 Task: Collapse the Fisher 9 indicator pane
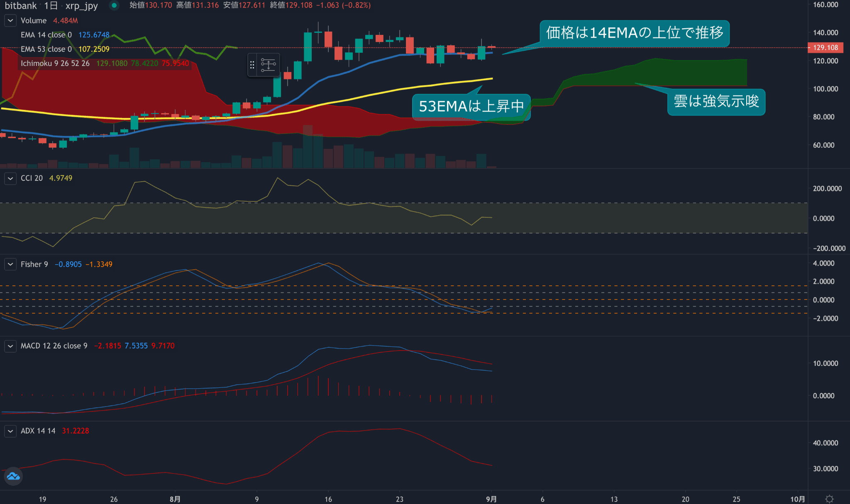pos(10,264)
